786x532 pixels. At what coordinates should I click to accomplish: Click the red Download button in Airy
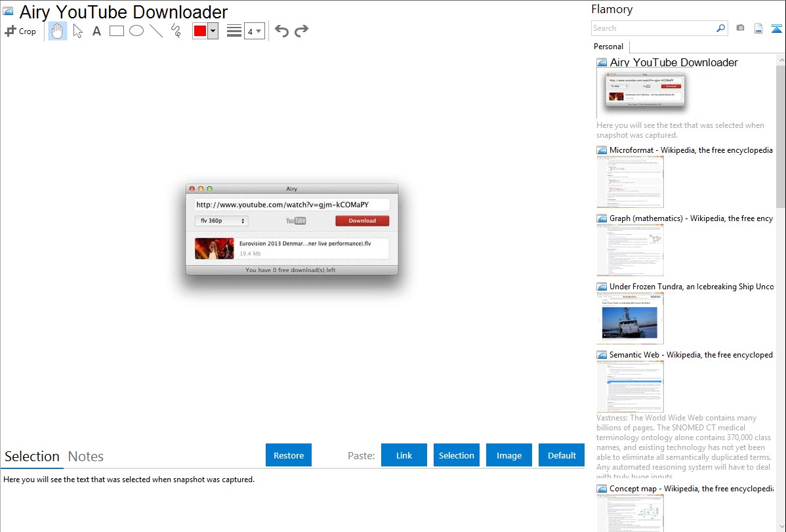tap(362, 220)
